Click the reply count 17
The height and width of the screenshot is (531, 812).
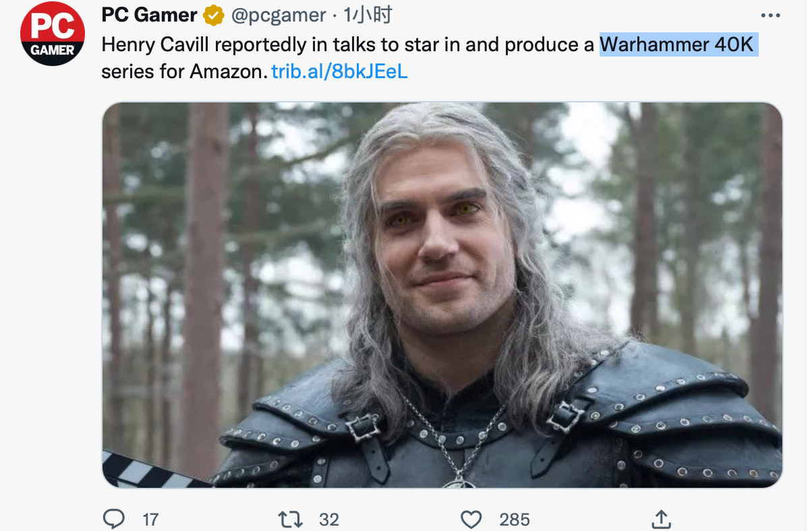pos(151,520)
